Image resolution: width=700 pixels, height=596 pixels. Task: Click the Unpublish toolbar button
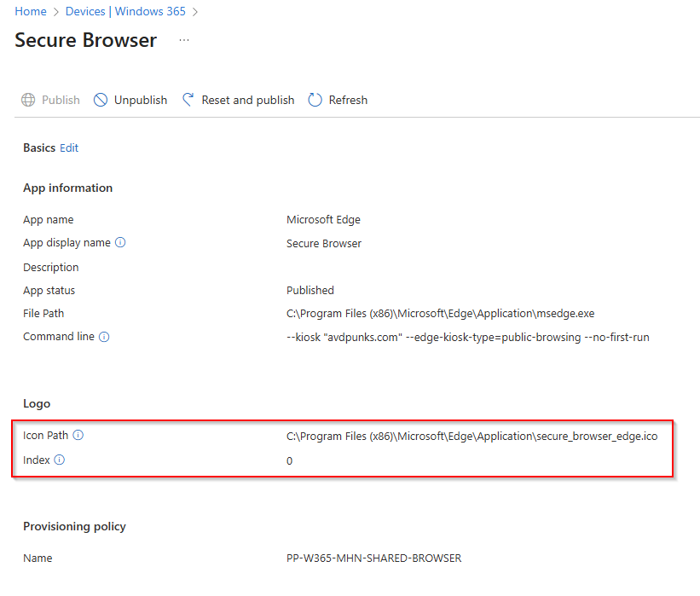pyautogui.click(x=130, y=100)
